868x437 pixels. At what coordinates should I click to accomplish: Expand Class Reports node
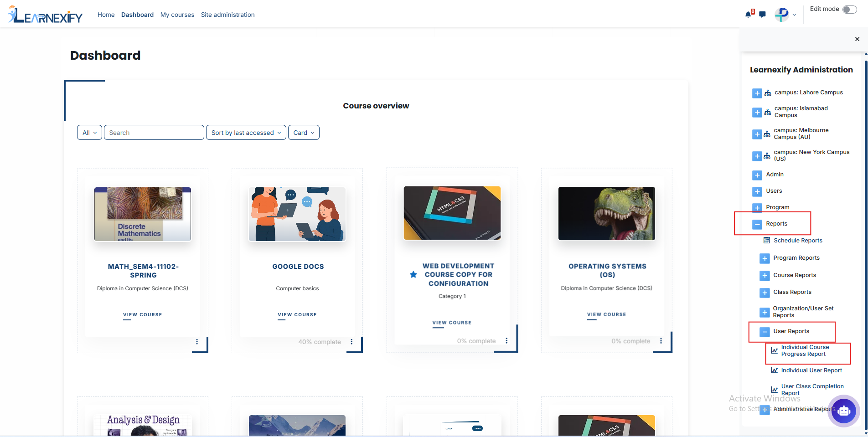765,293
